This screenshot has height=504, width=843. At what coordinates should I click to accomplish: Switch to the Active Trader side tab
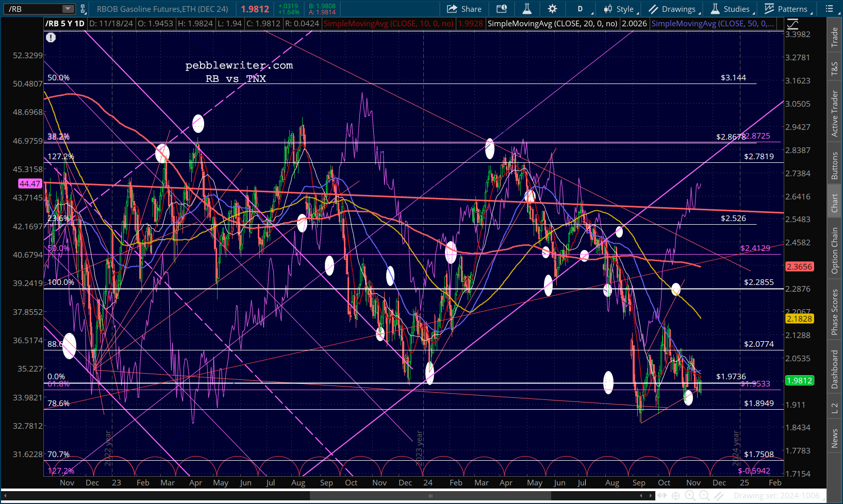click(x=834, y=113)
